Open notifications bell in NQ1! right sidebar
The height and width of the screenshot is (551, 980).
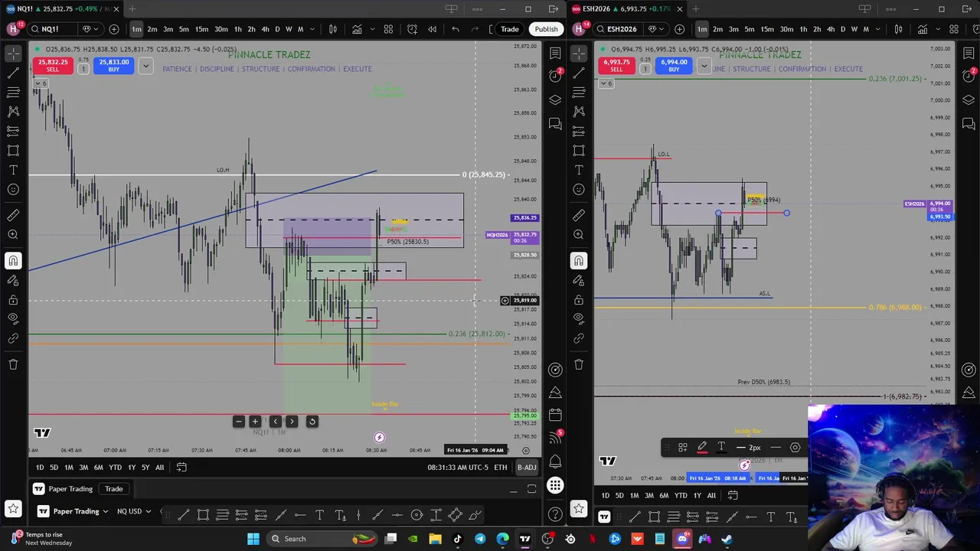(x=555, y=461)
